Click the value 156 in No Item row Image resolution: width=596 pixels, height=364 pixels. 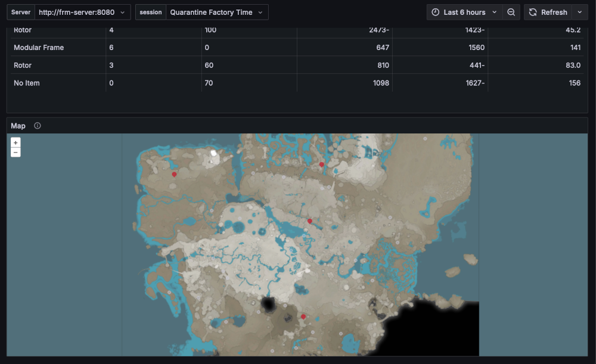tap(575, 83)
